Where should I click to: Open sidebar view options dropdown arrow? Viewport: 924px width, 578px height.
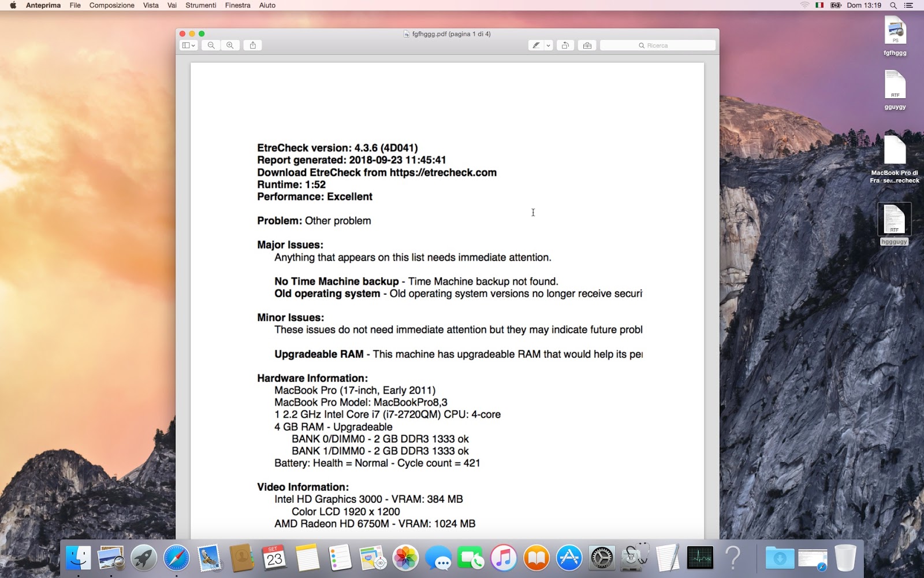193,45
